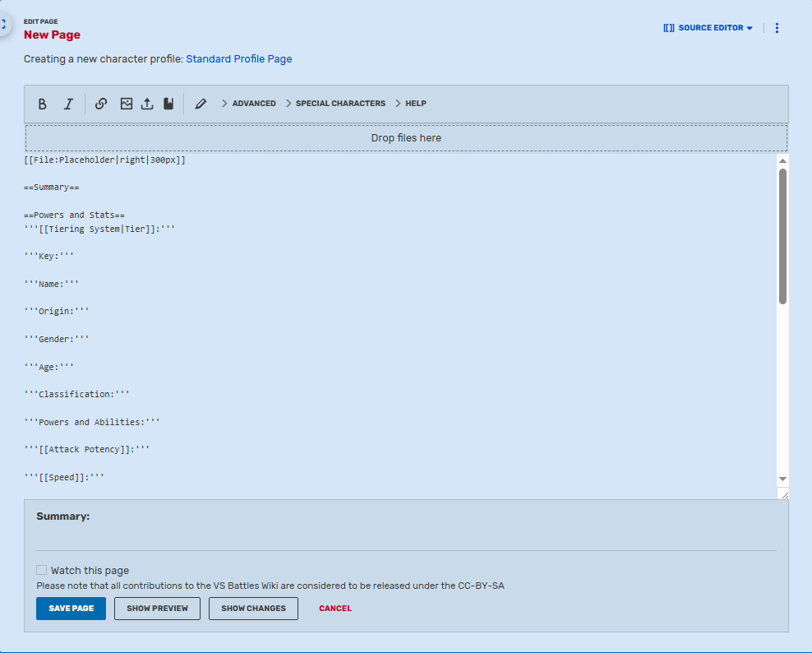Click the ==Powers and Stats== heading line

tap(74, 215)
